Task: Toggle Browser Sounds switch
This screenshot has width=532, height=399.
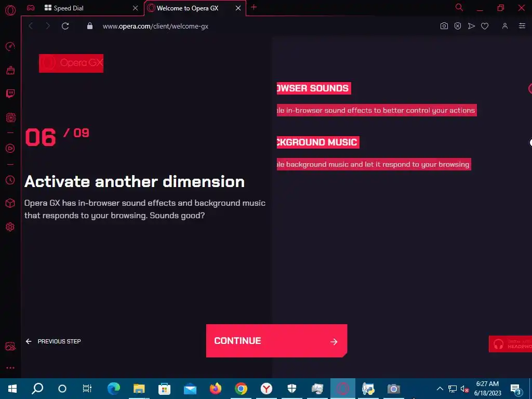Action: (530, 88)
